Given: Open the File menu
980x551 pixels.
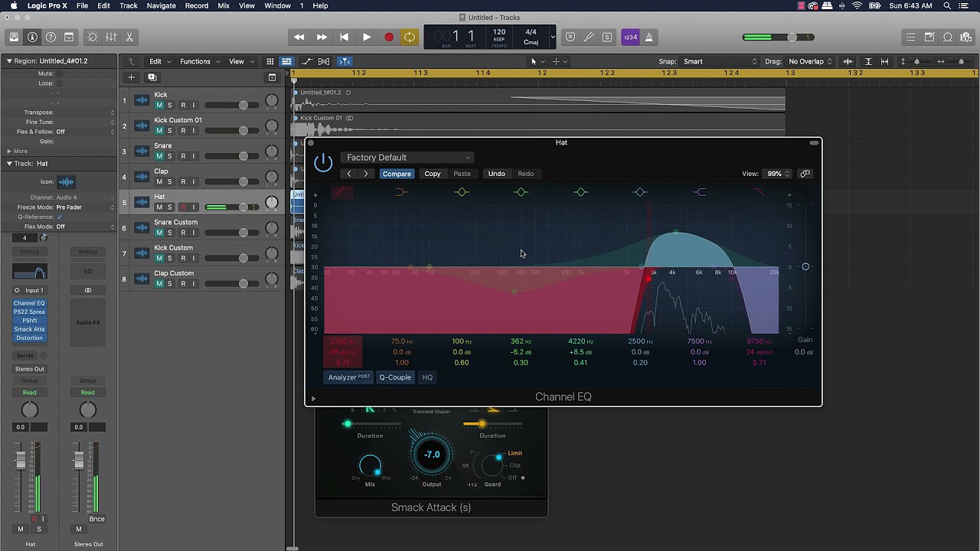Looking at the screenshot, I should pyautogui.click(x=82, y=6).
